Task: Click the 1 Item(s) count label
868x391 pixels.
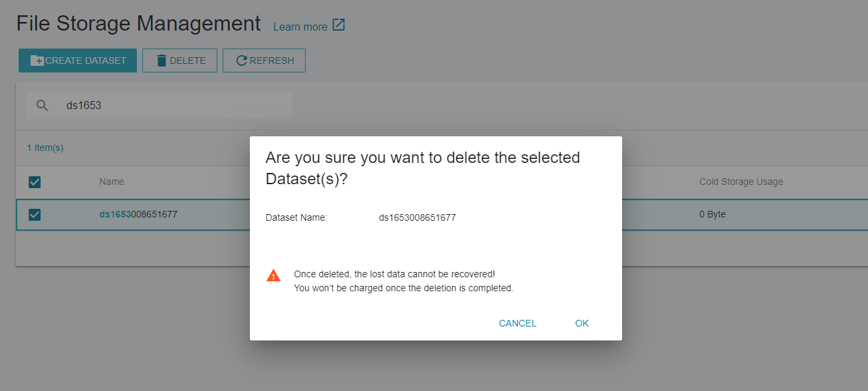Action: (x=45, y=148)
